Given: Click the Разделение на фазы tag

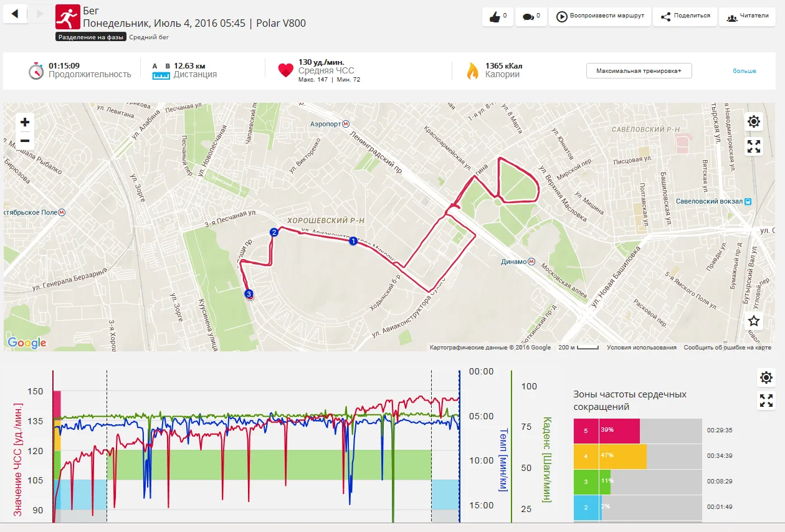Looking at the screenshot, I should [91, 37].
